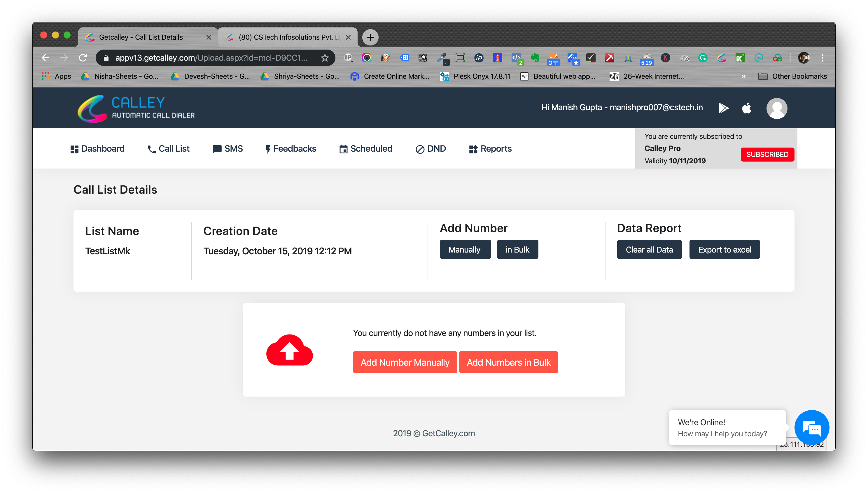Click the Apple App Store icon

click(x=746, y=108)
